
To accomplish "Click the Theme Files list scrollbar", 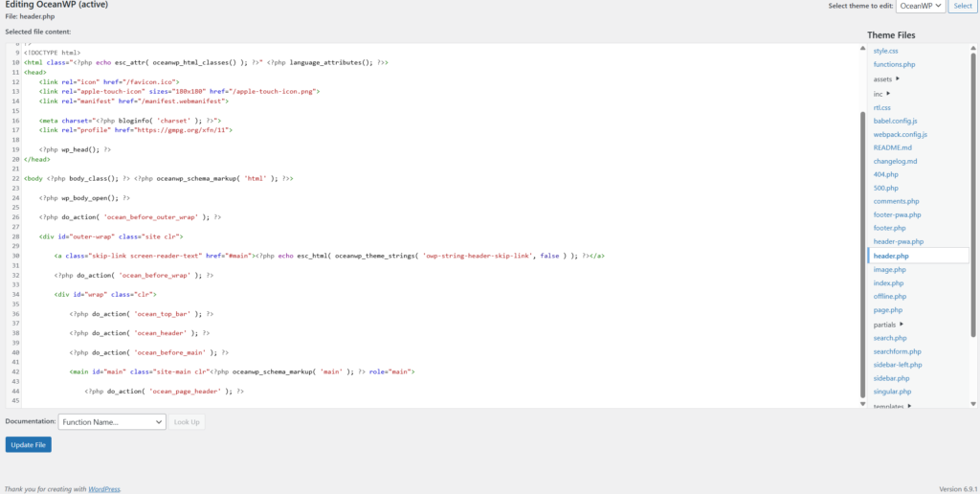I will [975, 191].
